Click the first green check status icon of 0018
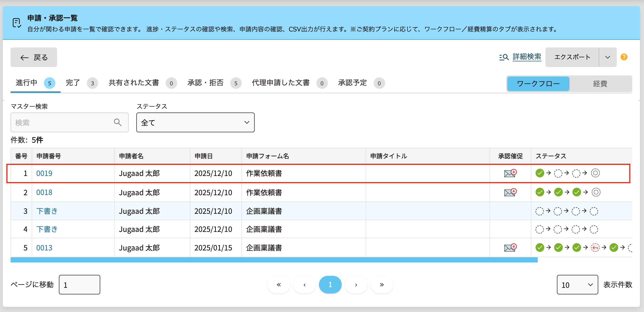Viewport: 644px width, 312px height. [x=540, y=192]
